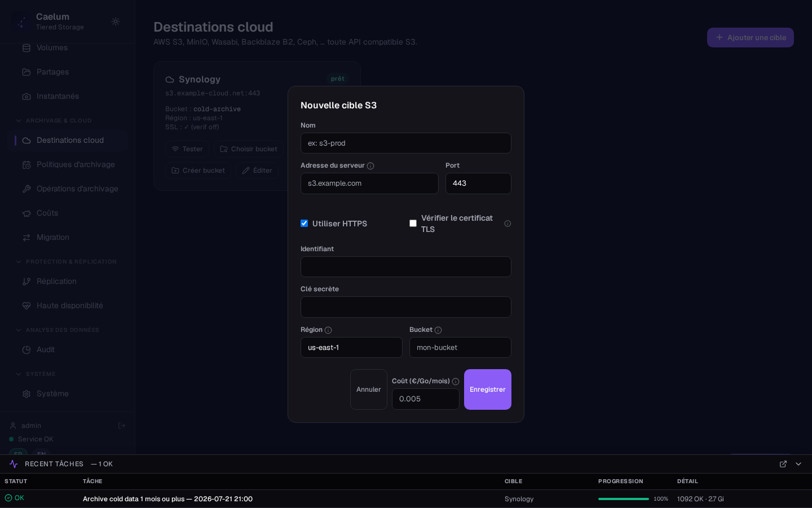Click the prêt status badge
Screen dimensions: 812x508
(338, 79)
